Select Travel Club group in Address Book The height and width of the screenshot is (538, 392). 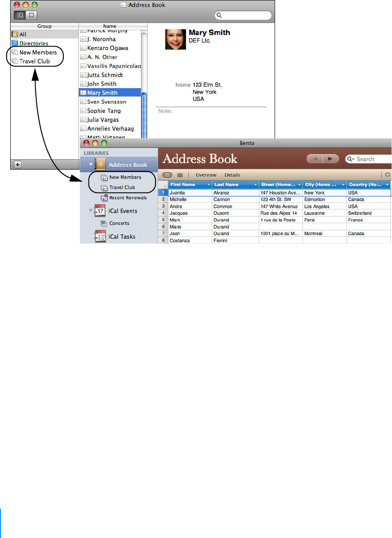(35, 61)
